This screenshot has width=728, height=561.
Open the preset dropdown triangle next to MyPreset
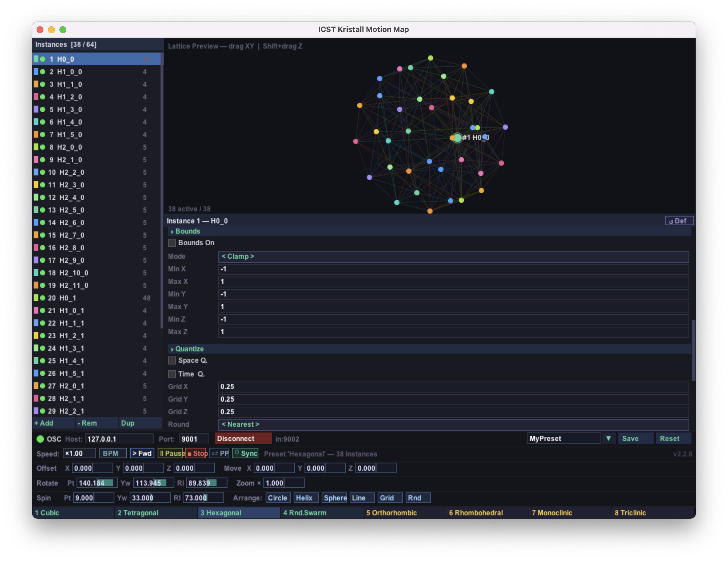(608, 438)
